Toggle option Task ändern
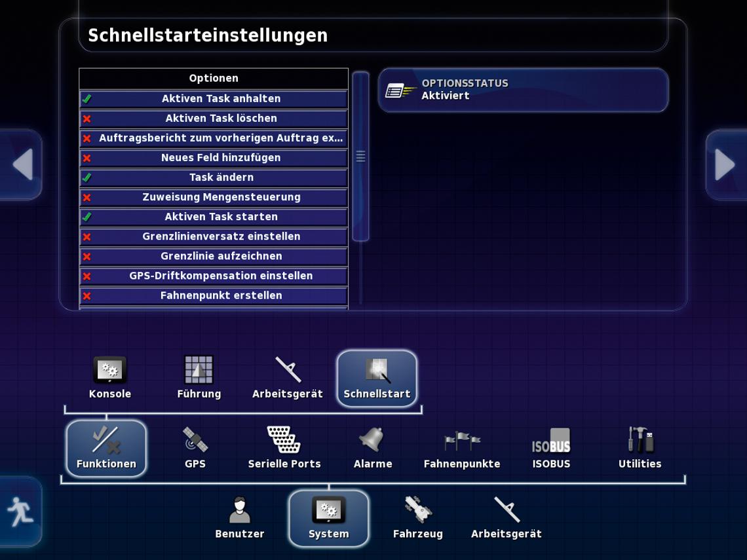The height and width of the screenshot is (560, 747). [x=214, y=177]
